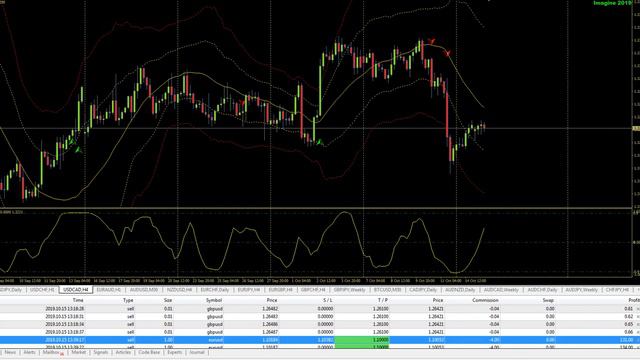This screenshot has width=640, height=360.
Task: Switch to the AUDCAD,Weekly chart tab
Action: point(501,290)
